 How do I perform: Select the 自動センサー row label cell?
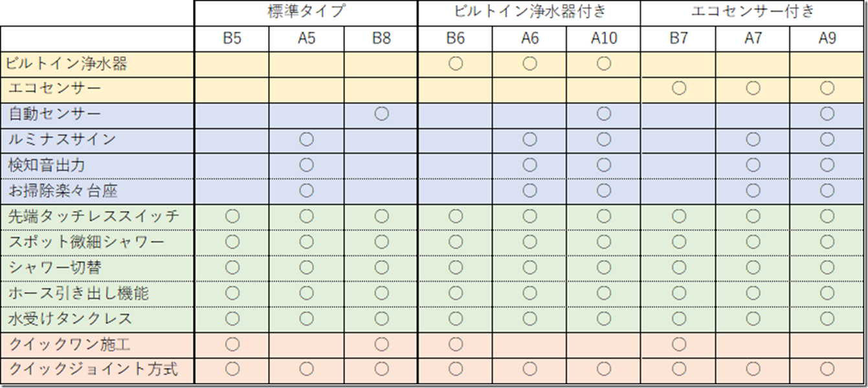coord(97,114)
